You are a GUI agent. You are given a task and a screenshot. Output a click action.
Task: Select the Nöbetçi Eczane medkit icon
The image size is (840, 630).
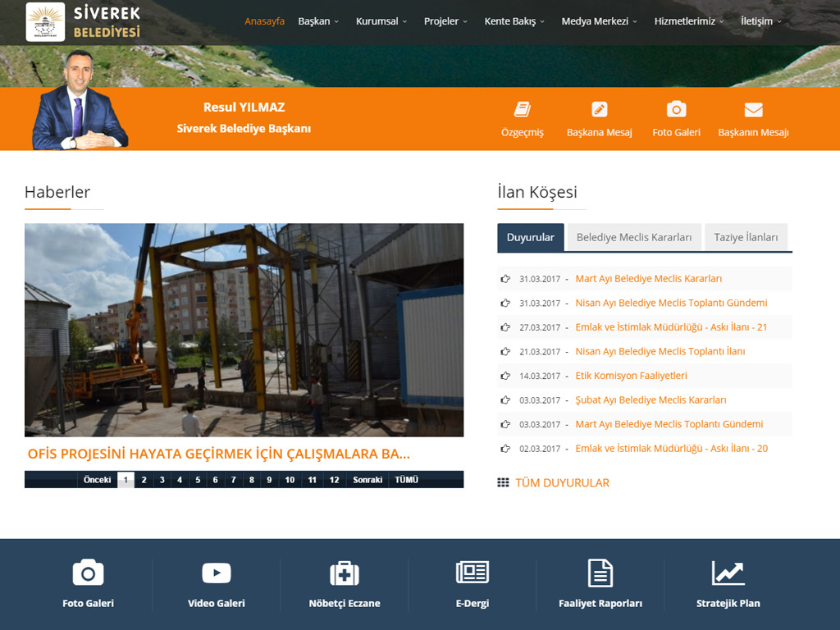(x=345, y=573)
